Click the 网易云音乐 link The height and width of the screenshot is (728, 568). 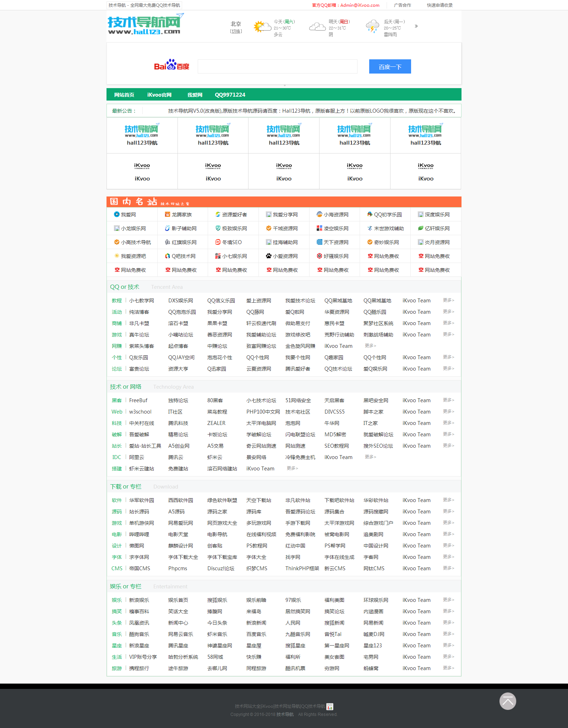click(x=181, y=634)
